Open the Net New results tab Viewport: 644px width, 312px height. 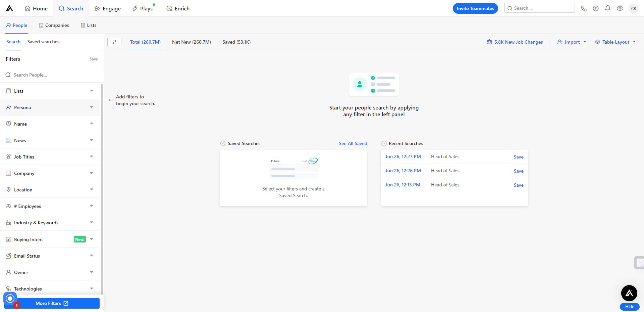pos(191,42)
